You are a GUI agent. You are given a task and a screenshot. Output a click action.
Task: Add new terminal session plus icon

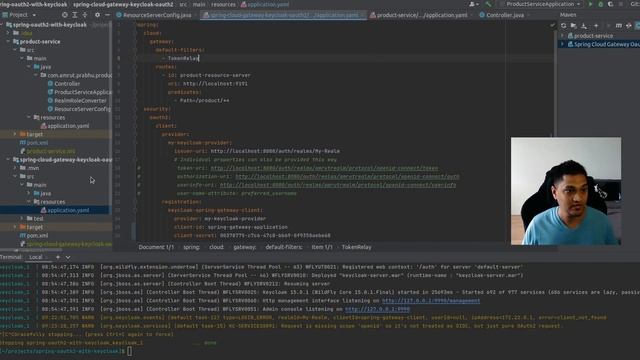click(58, 257)
